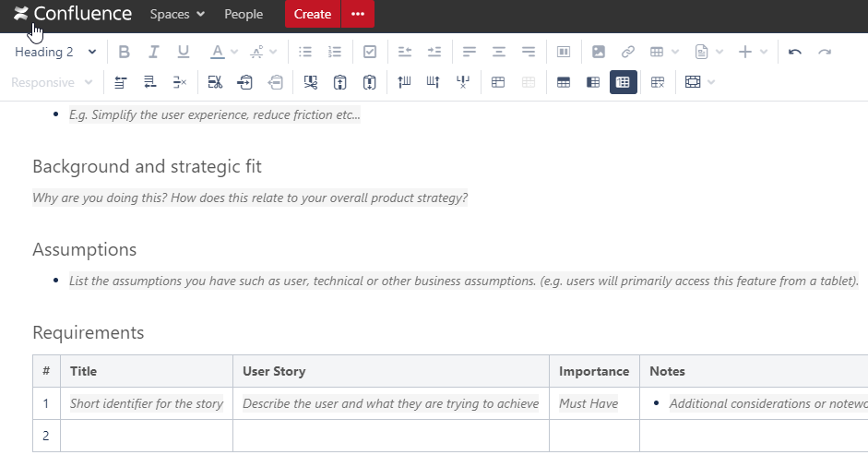
Task: Toggle the table heading row button
Action: [x=564, y=82]
